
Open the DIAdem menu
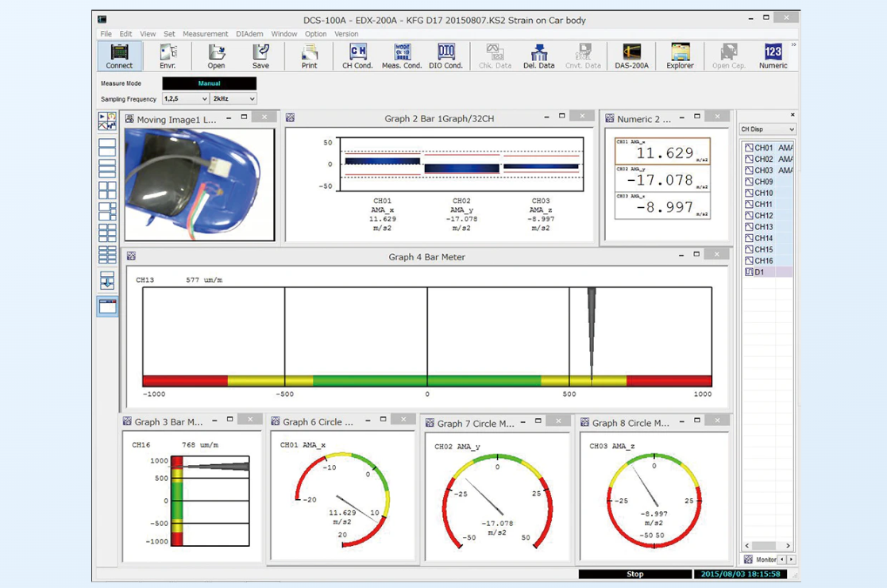click(x=249, y=34)
